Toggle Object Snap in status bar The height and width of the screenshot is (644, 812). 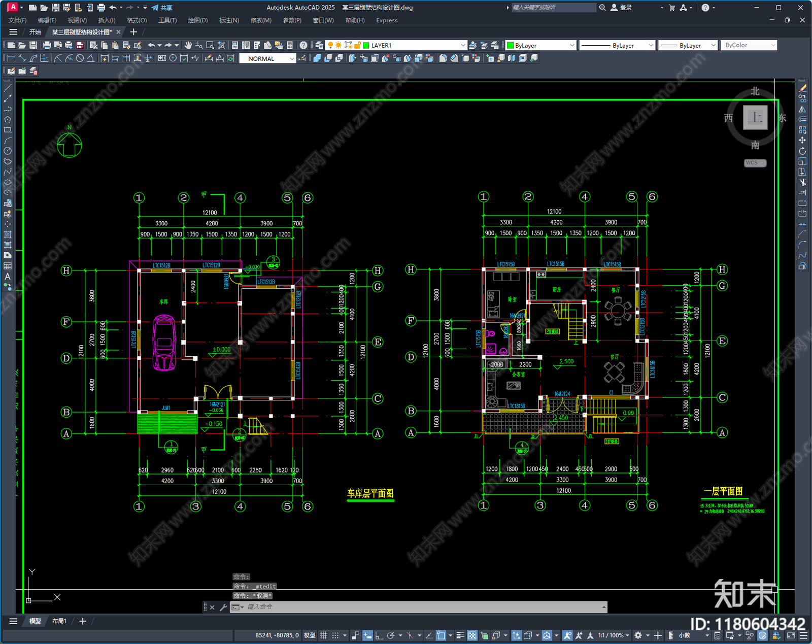pyautogui.click(x=441, y=635)
